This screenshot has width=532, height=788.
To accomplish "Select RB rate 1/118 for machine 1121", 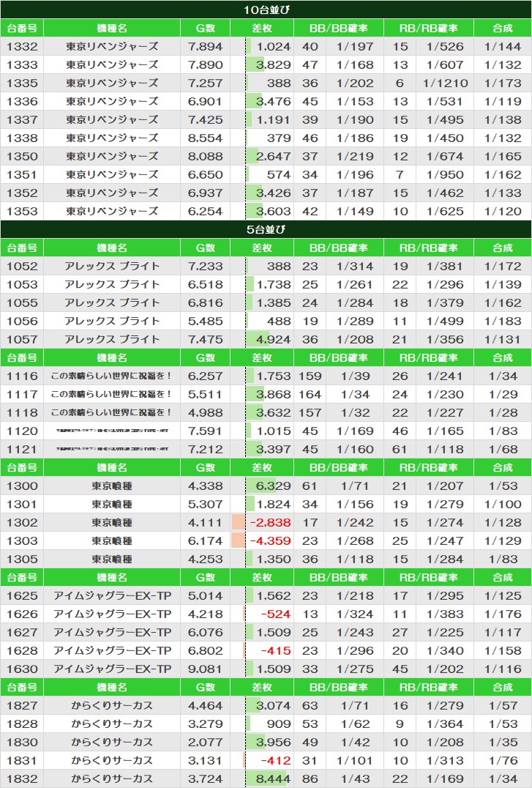I will pos(445,449).
